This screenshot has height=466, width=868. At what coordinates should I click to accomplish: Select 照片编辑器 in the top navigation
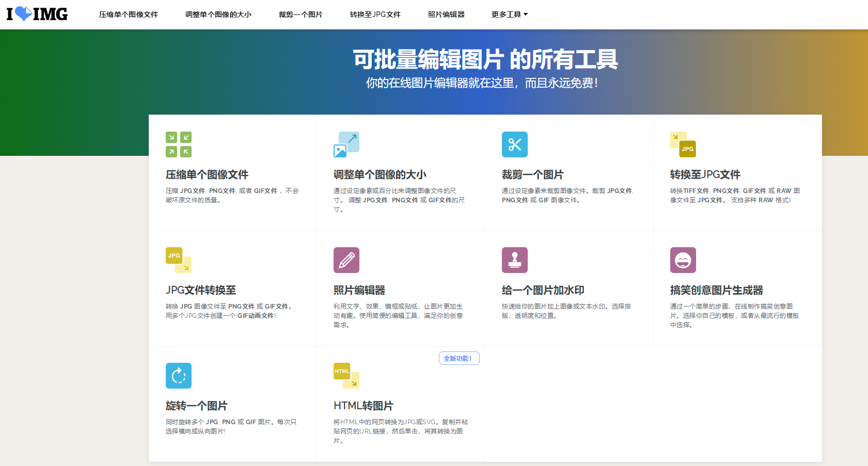[x=446, y=14]
